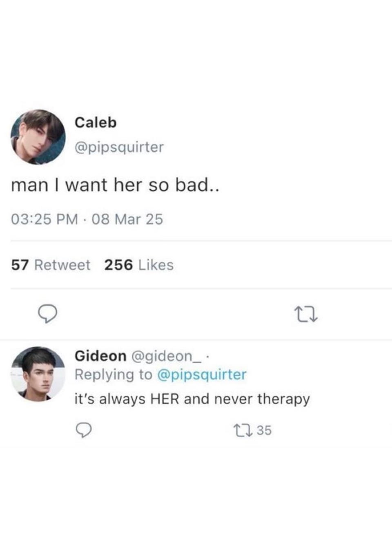Select the reply text about never therapy
Screen dimensions: 392x558
192,399
